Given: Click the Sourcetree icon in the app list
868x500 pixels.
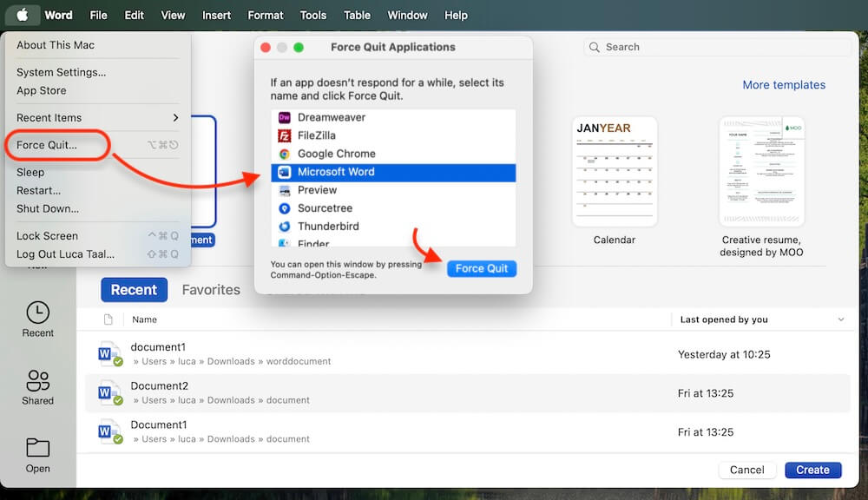Looking at the screenshot, I should pos(286,208).
